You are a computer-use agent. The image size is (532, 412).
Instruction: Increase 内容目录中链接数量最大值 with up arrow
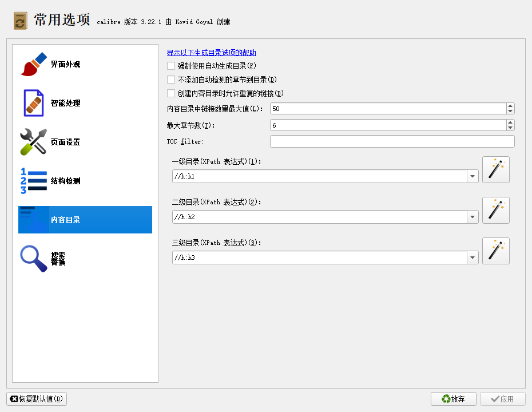pyautogui.click(x=510, y=106)
